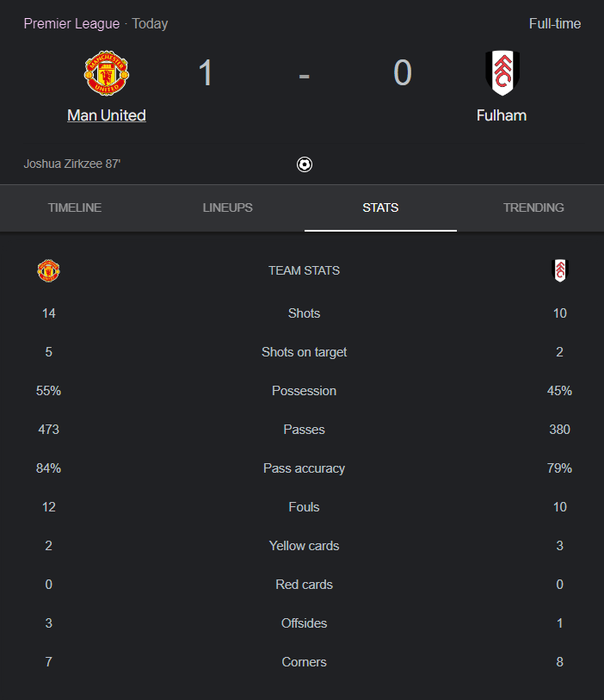Screen dimensions: 604x700
Task: Click the large Manchester United crest
Action: point(107,73)
